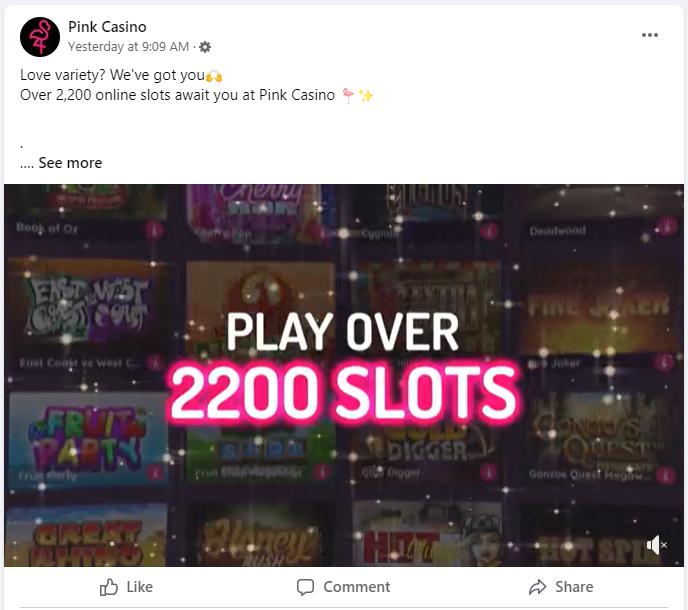688x610 pixels.
Task: Click the Share button label
Action: point(574,587)
